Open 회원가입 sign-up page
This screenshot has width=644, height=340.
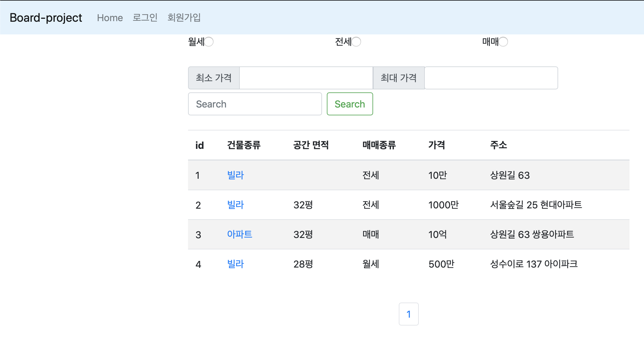(x=184, y=18)
